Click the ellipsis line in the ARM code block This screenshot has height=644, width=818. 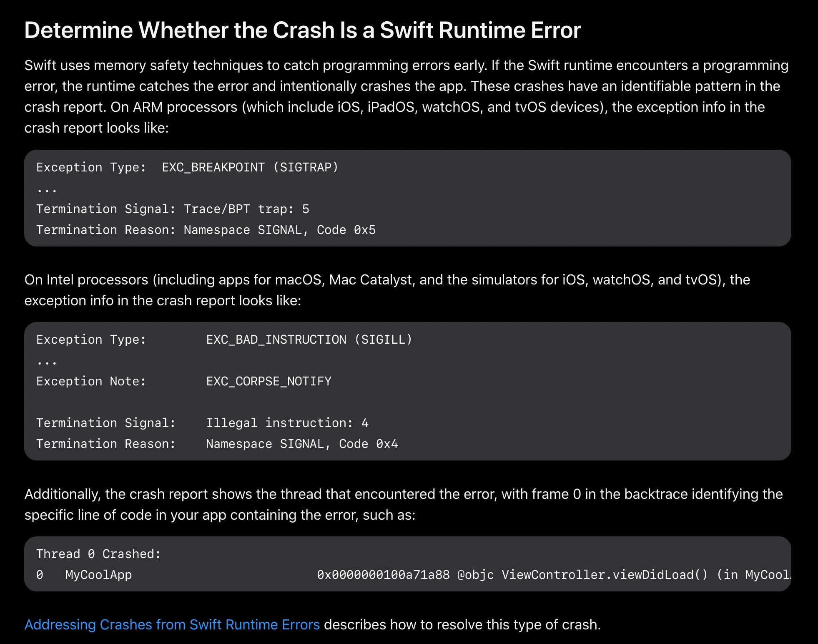click(47, 188)
